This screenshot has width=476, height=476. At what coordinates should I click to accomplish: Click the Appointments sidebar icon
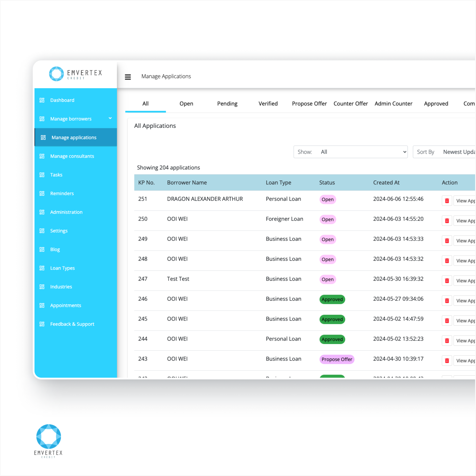(x=42, y=305)
